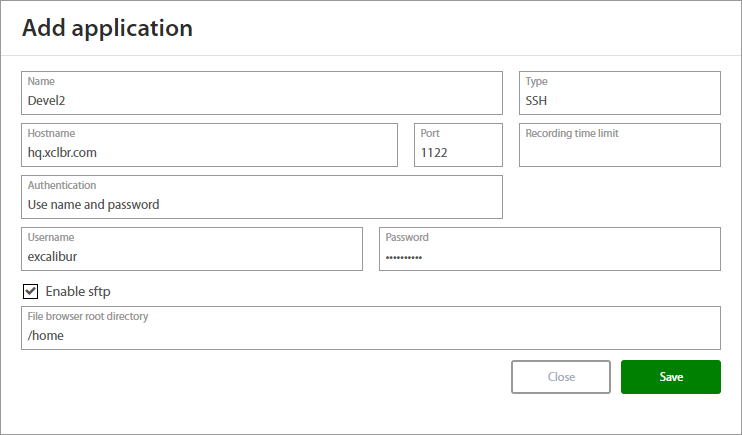Click the small 'Type' field label
The width and height of the screenshot is (742, 435).
pos(537,81)
